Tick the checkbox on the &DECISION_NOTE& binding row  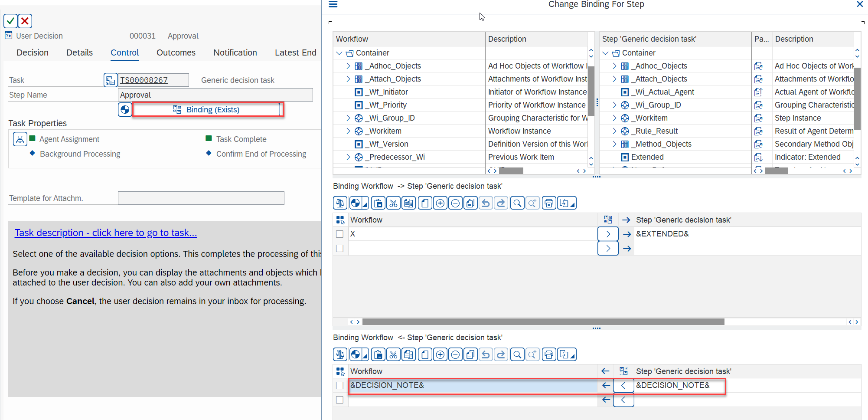[340, 385]
